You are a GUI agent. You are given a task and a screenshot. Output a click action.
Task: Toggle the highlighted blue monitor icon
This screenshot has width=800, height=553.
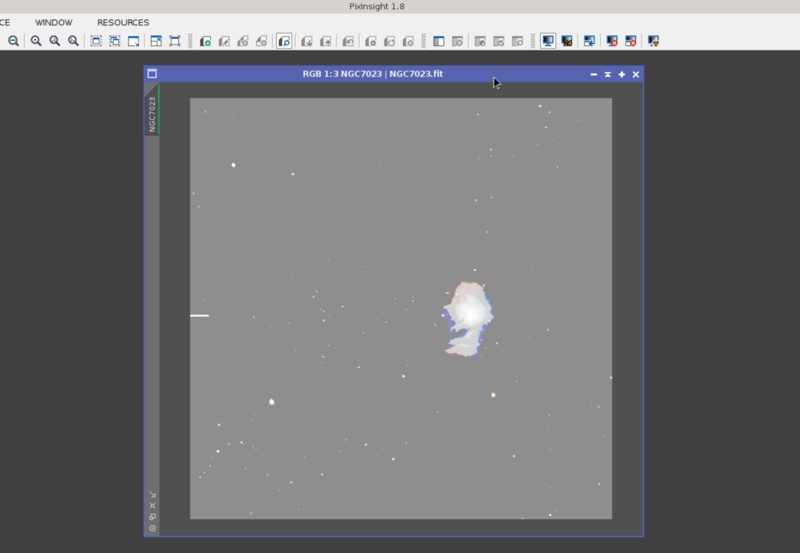pyautogui.click(x=548, y=41)
